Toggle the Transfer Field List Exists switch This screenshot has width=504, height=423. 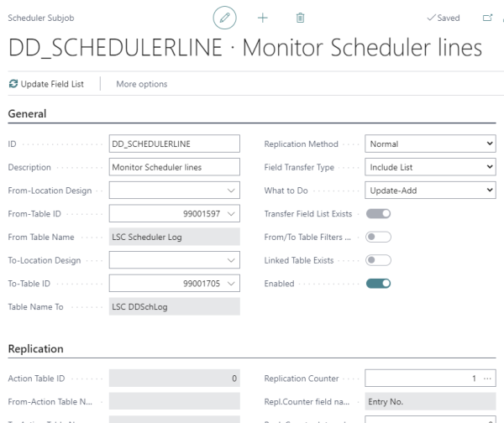pos(378,213)
